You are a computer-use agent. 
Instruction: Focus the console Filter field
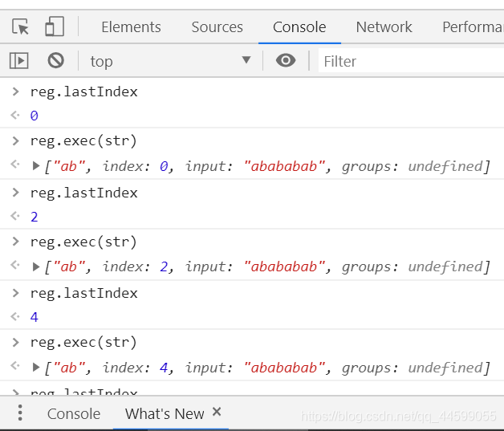(x=411, y=61)
